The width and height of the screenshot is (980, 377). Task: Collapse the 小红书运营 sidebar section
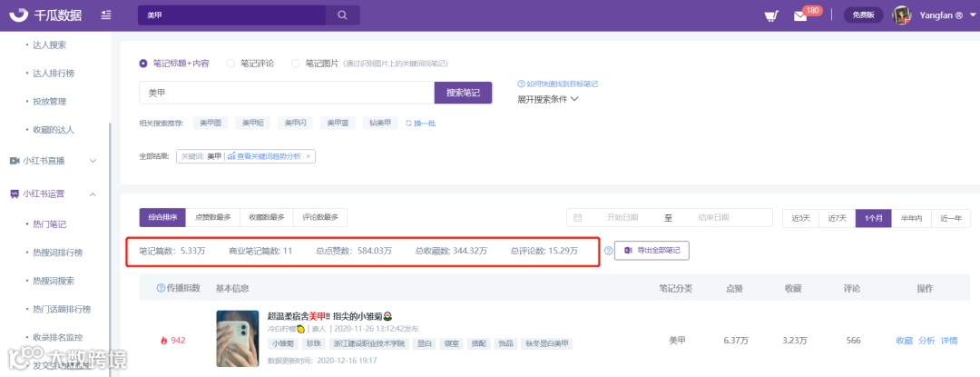tap(93, 193)
